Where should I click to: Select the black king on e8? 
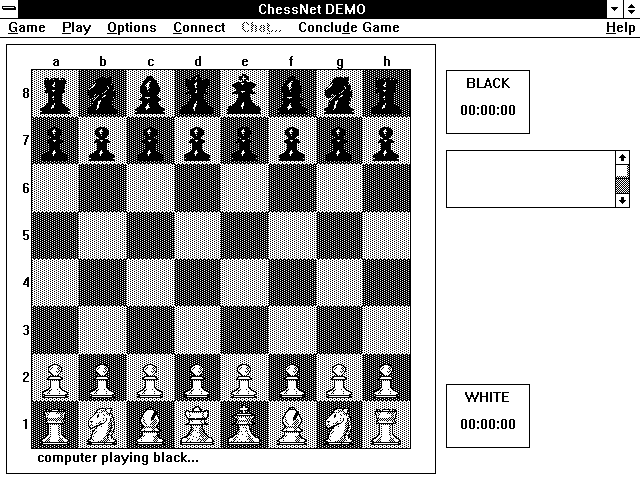(x=244, y=94)
